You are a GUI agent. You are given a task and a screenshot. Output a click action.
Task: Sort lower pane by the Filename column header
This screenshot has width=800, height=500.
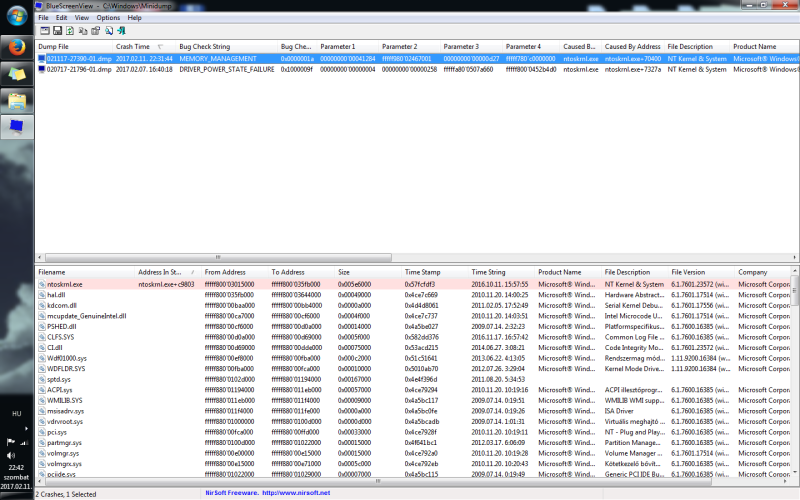point(85,272)
